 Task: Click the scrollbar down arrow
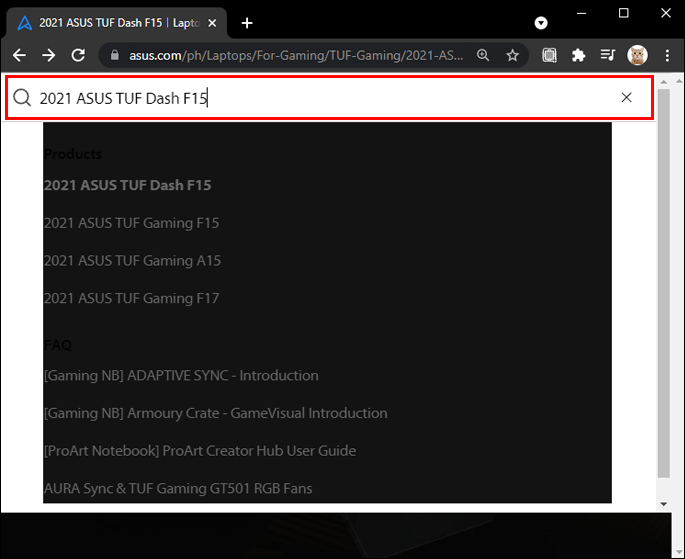(664, 504)
